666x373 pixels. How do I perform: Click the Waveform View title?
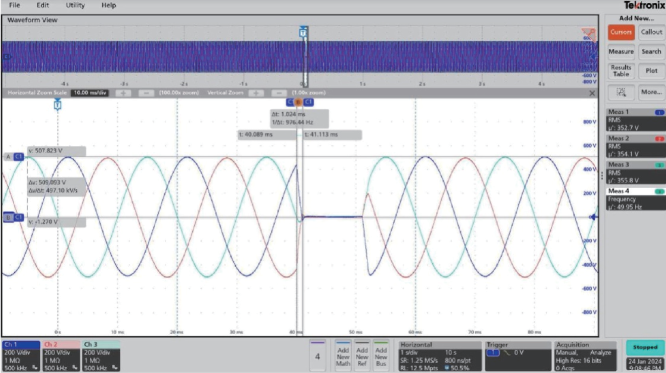tap(32, 20)
